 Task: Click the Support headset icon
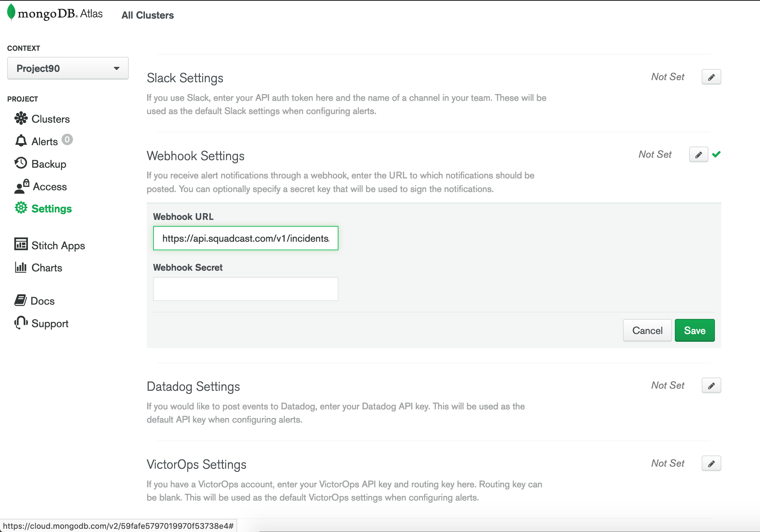point(21,323)
